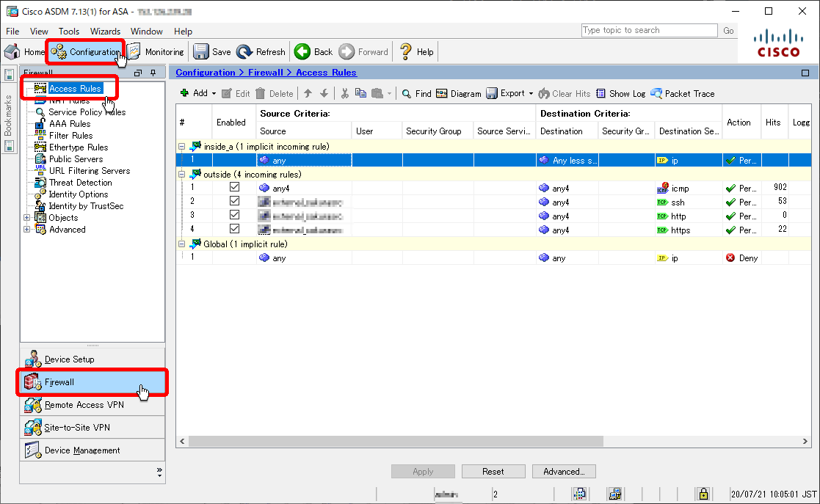
Task: Show the rule Diagram
Action: [x=459, y=94]
